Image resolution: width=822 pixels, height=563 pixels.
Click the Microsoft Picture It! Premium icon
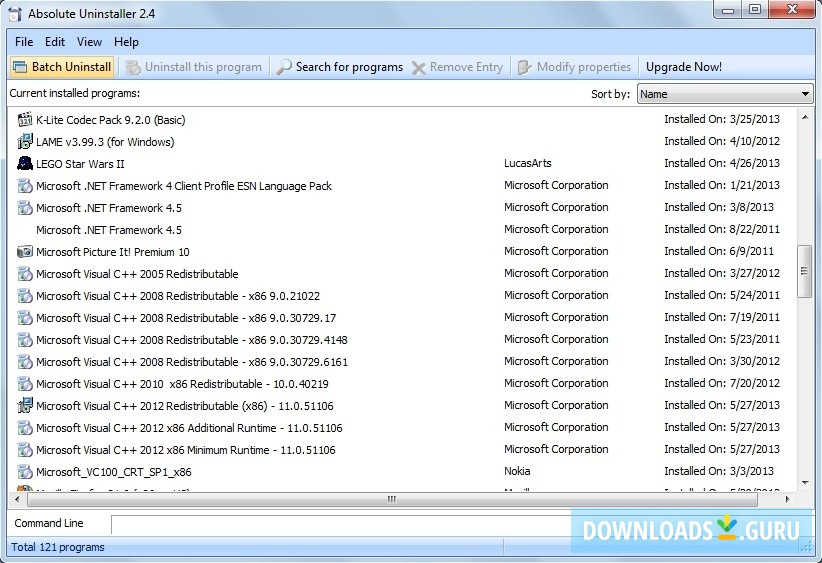pyautogui.click(x=25, y=252)
